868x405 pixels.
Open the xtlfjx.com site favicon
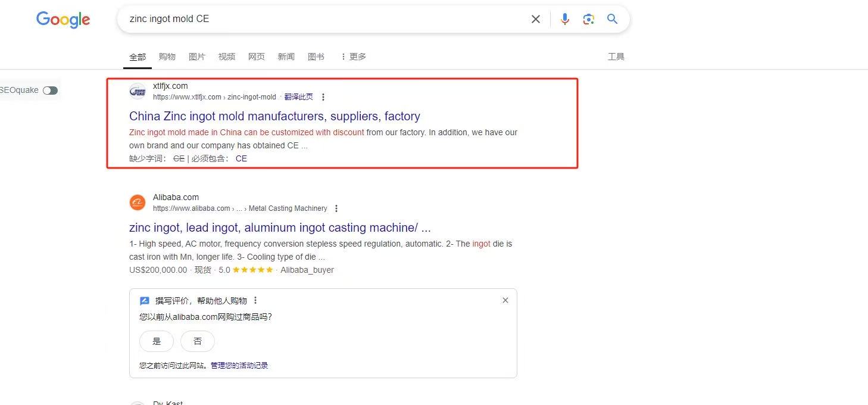point(138,91)
